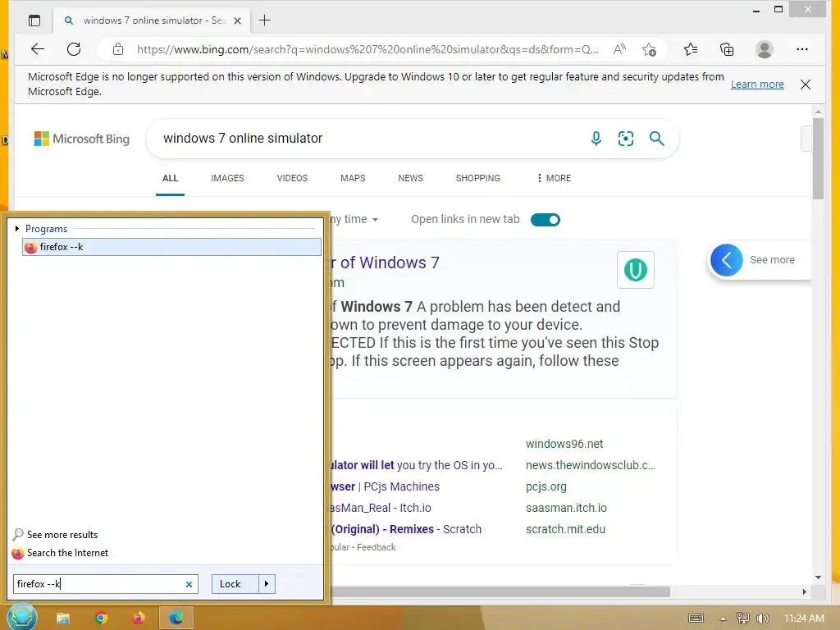840x630 pixels.
Task: Start voice search with microphone icon
Action: click(596, 139)
